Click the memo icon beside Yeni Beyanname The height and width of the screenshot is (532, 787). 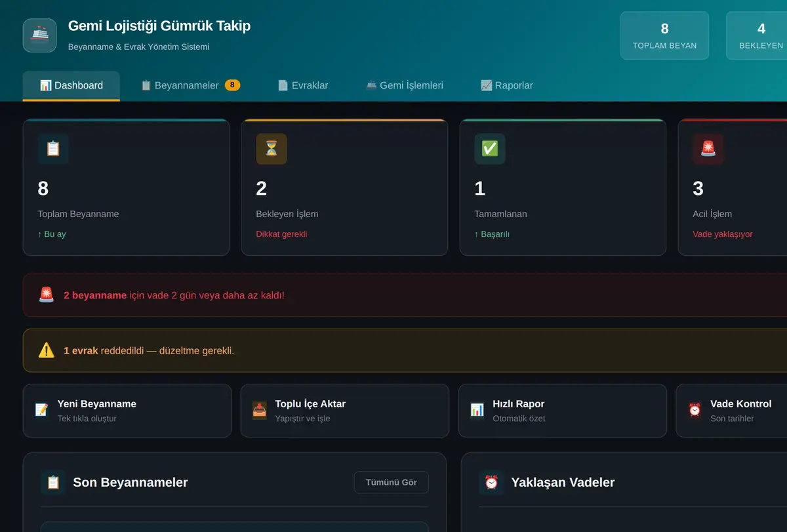(41, 411)
